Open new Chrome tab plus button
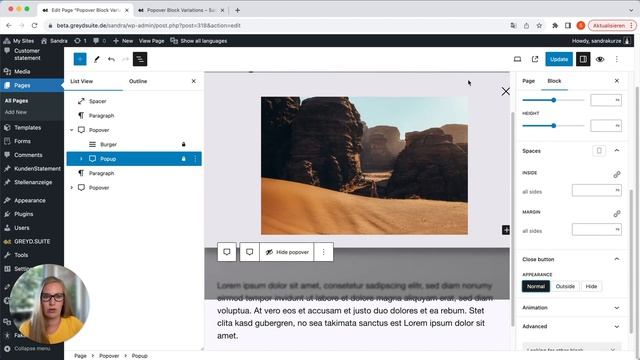 click(x=238, y=10)
